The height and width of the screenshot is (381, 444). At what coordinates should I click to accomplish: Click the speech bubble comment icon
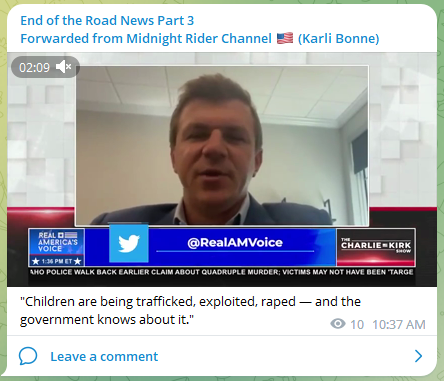pyautogui.click(x=28, y=356)
